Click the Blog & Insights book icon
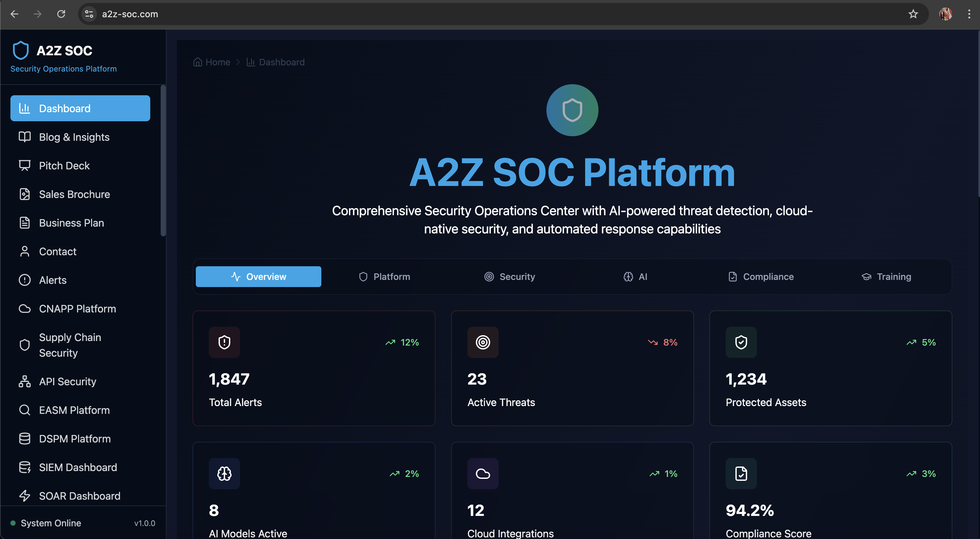 coord(25,137)
